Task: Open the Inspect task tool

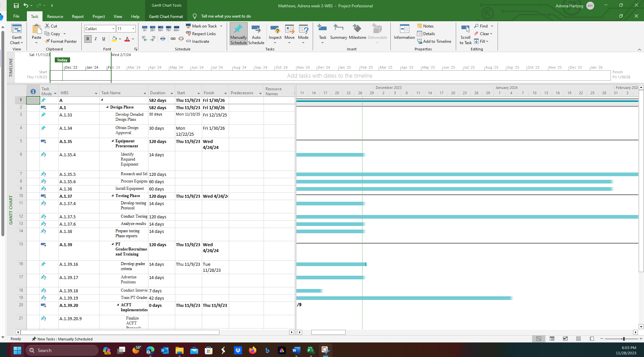Action: [275, 34]
